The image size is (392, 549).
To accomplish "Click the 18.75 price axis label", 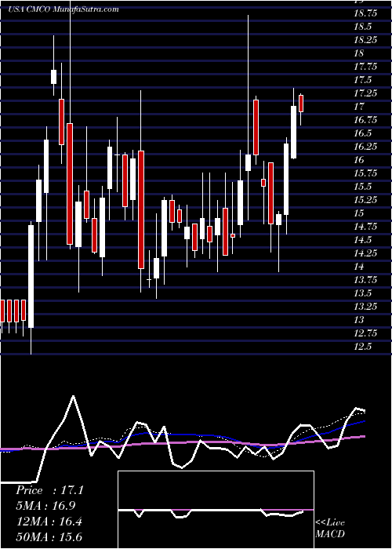I will [366, 13].
